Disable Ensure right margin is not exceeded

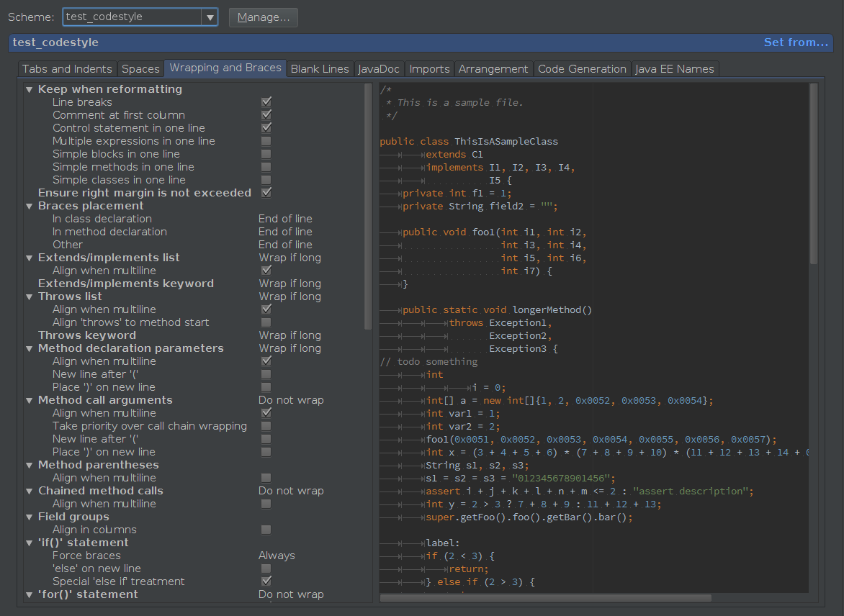point(266,192)
